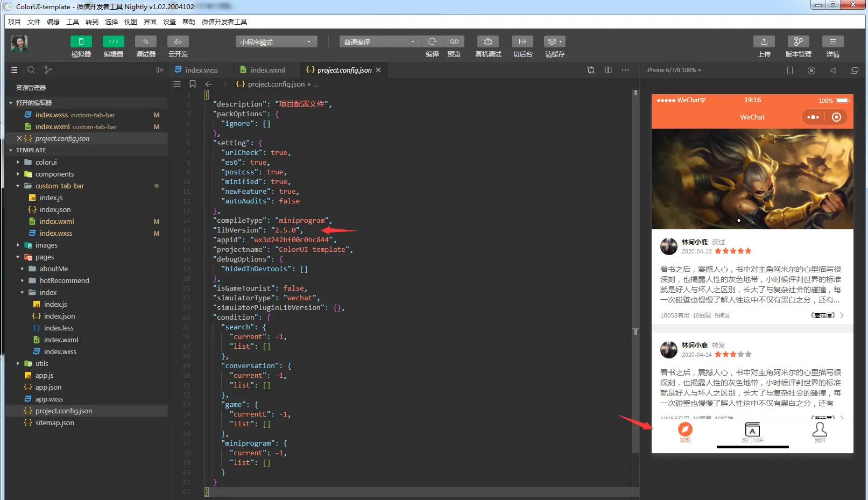
Task: Detach the simulator window icon
Action: click(x=855, y=71)
